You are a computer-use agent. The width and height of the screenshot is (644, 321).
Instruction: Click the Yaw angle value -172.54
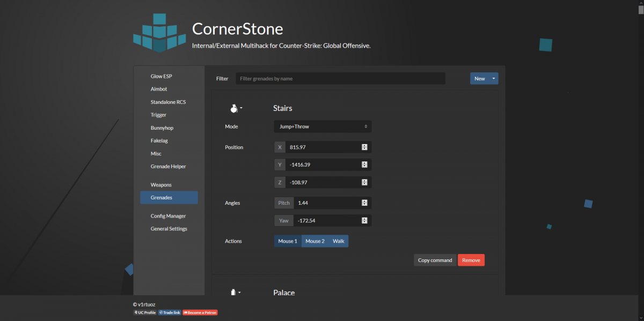(306, 220)
